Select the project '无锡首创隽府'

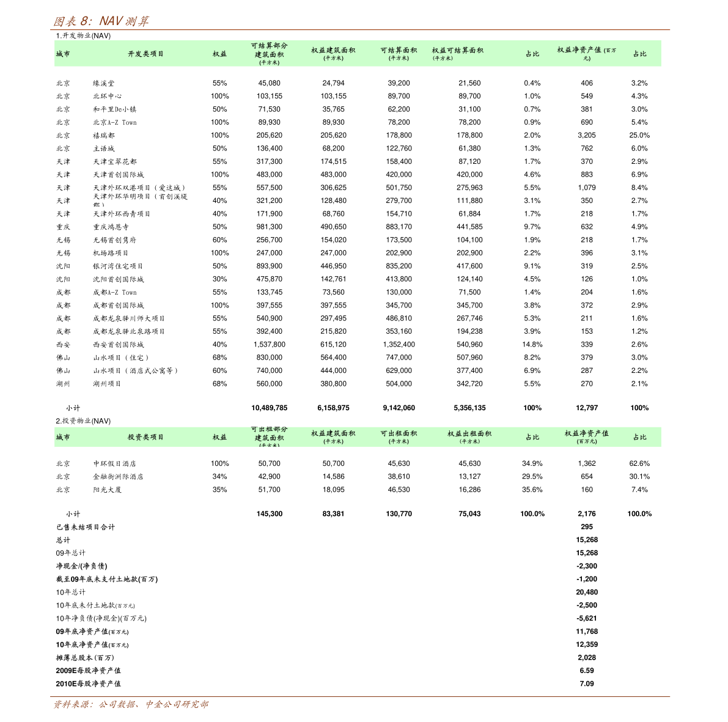coord(115,240)
